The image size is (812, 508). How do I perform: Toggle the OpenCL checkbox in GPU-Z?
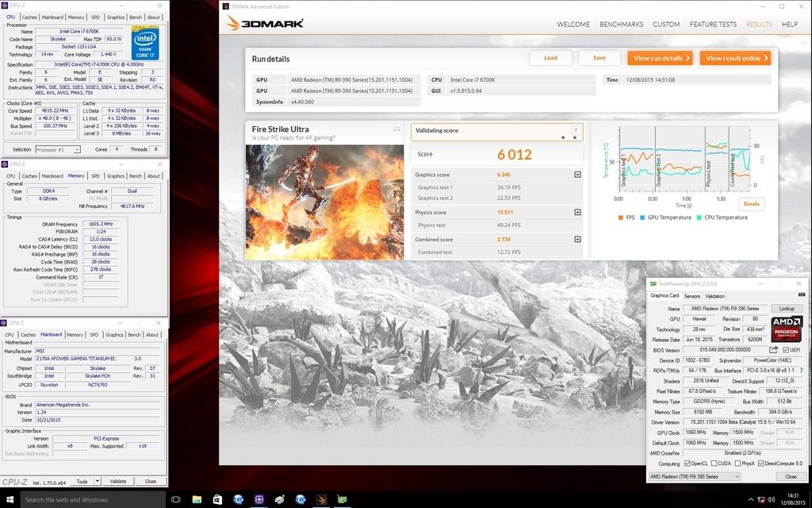coord(688,464)
